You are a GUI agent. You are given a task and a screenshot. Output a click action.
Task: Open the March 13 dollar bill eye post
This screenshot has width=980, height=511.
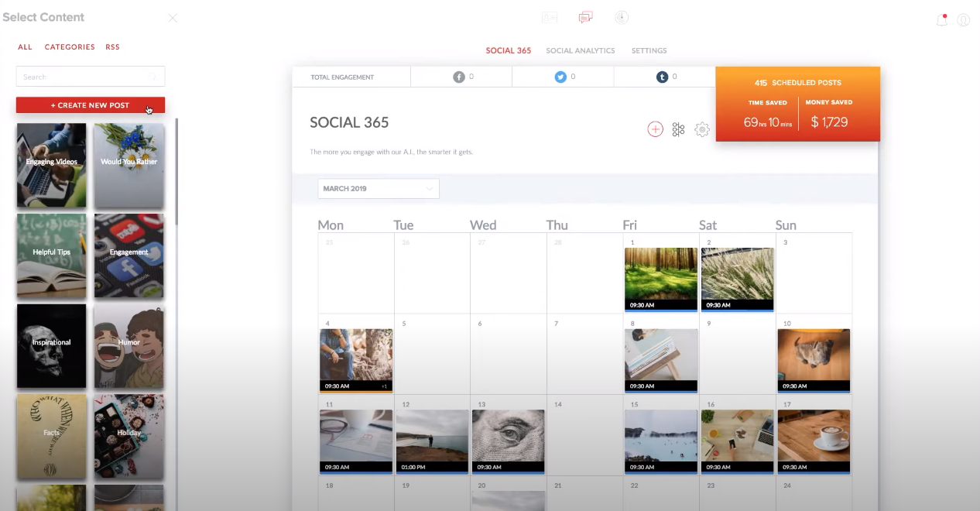[509, 441]
